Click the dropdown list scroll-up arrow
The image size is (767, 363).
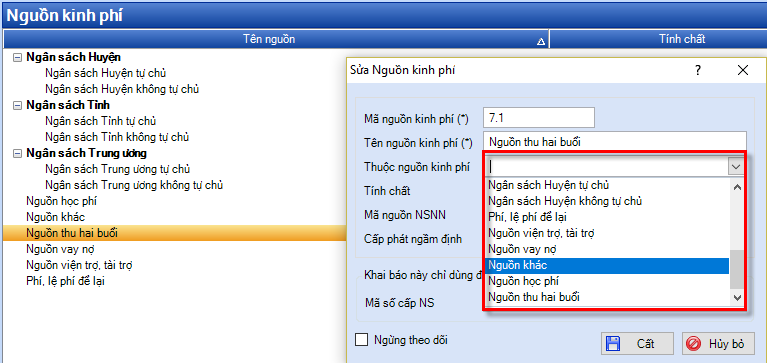tap(737, 187)
